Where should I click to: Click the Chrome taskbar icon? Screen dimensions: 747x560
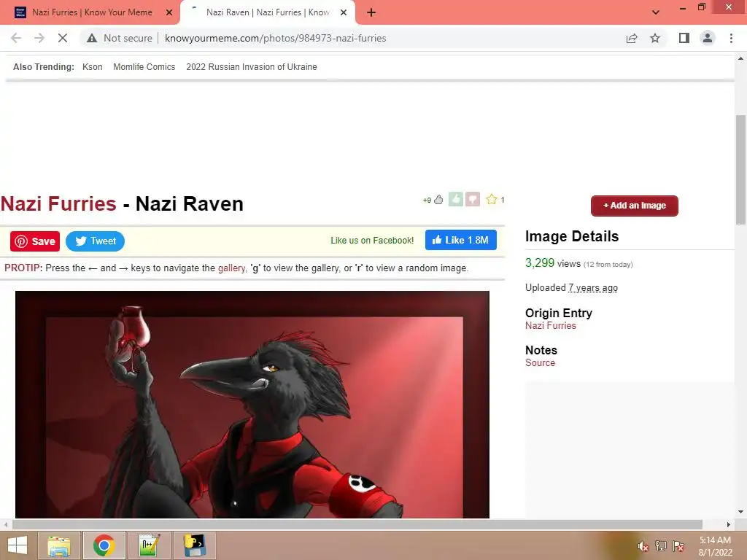click(x=104, y=545)
